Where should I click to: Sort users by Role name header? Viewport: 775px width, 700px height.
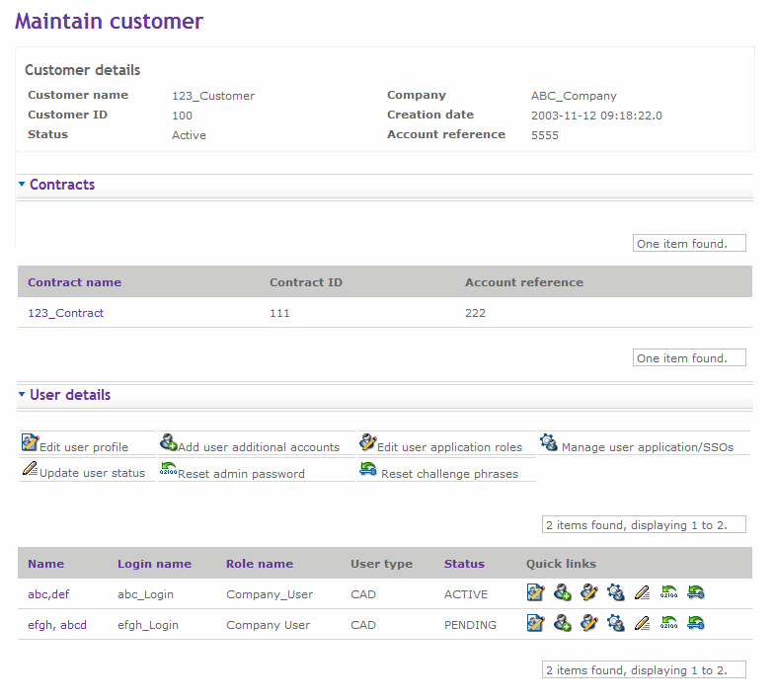click(260, 564)
